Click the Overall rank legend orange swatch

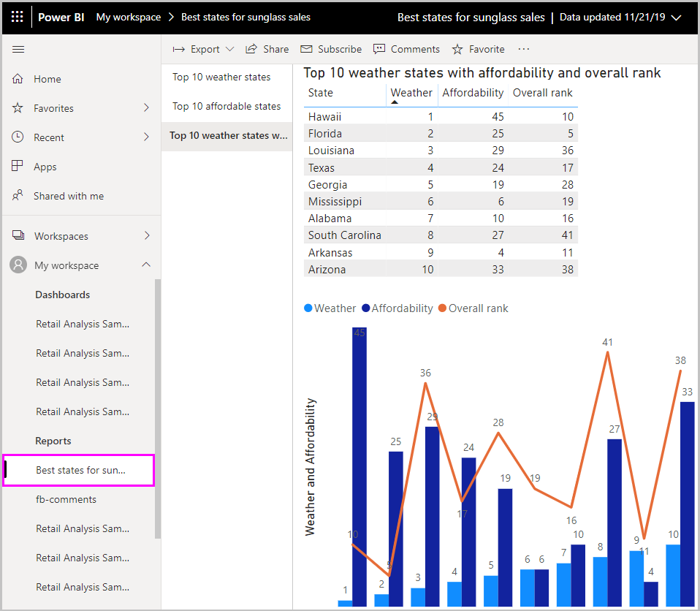[x=442, y=308]
